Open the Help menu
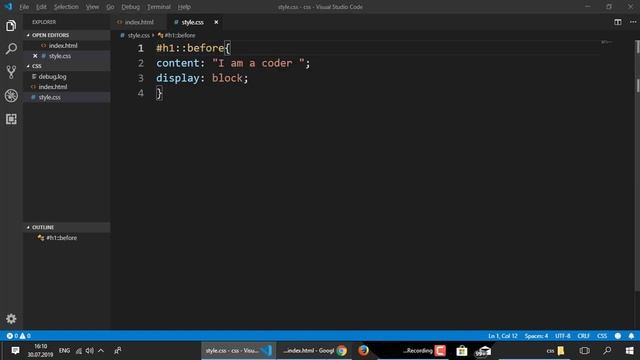The image size is (640, 360). (184, 7)
